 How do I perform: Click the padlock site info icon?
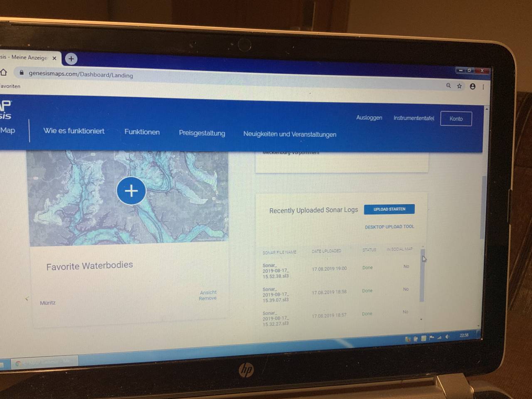[22, 73]
